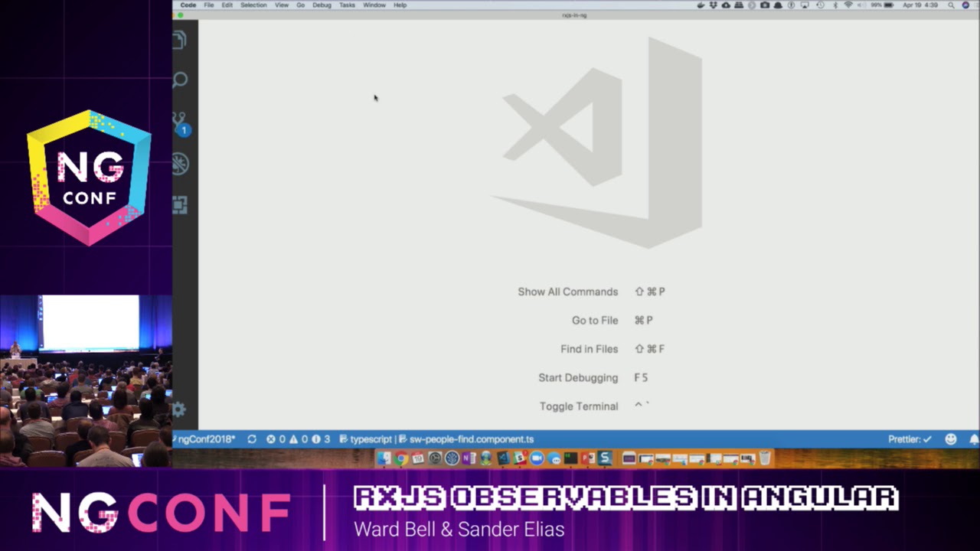Click the Toggle Terminal hint

pyautogui.click(x=594, y=406)
